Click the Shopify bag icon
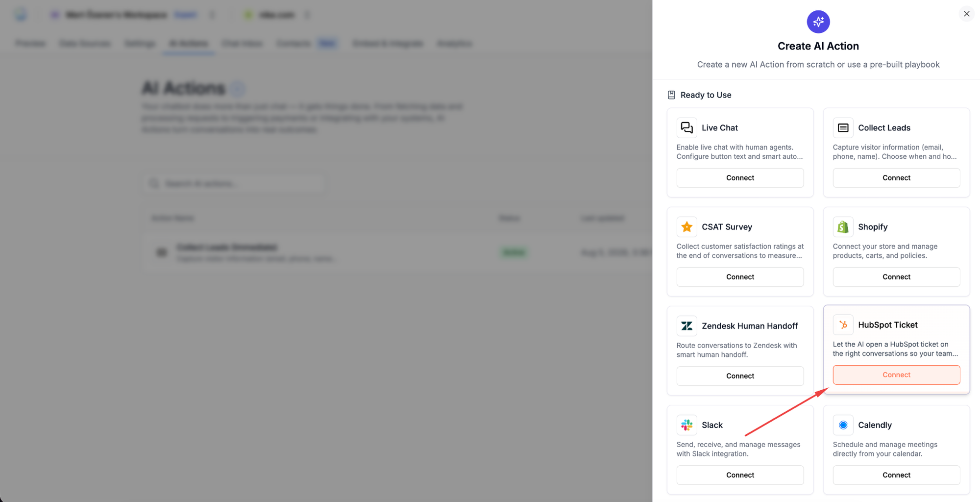This screenshot has height=502, width=980. click(x=843, y=227)
